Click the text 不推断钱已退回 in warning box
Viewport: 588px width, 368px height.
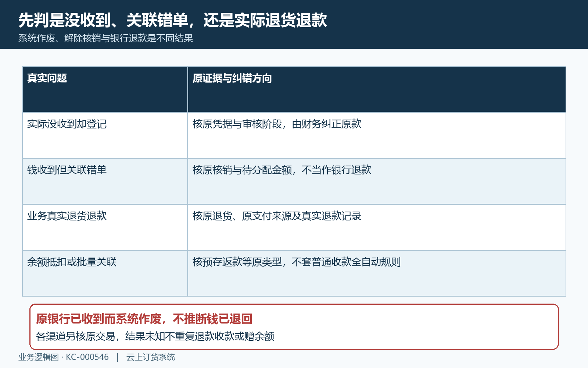[x=212, y=319]
